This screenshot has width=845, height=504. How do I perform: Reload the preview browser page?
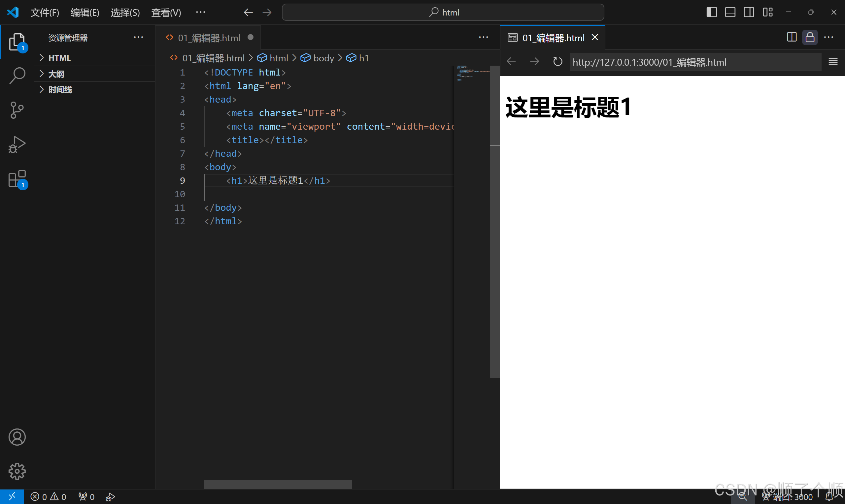(558, 61)
